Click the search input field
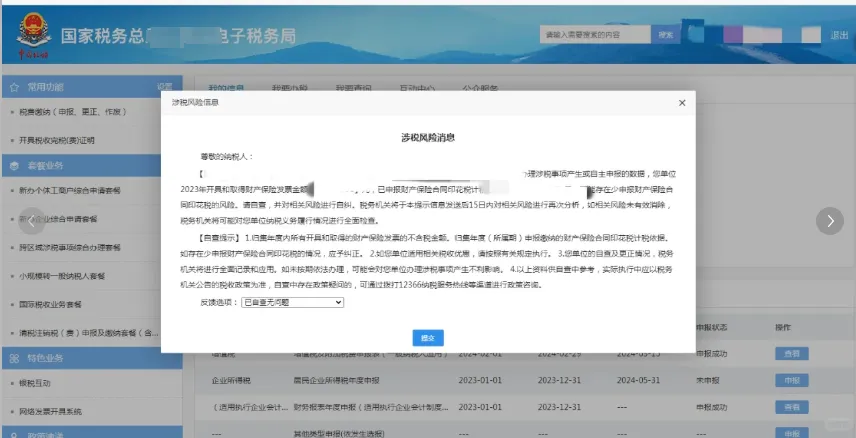 point(595,34)
